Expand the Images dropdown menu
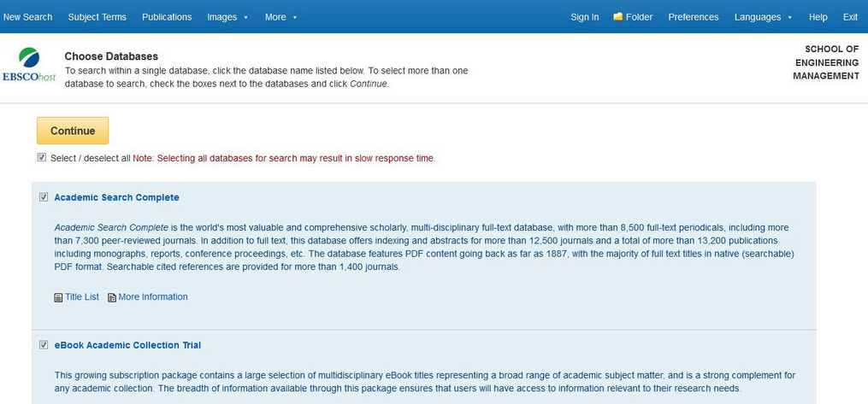The image size is (868, 404). pyautogui.click(x=227, y=17)
